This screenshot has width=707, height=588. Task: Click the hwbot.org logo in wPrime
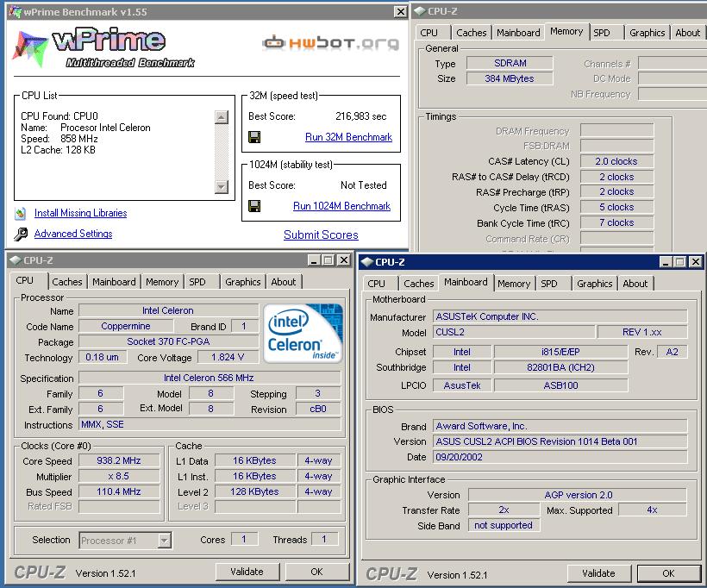(330, 42)
